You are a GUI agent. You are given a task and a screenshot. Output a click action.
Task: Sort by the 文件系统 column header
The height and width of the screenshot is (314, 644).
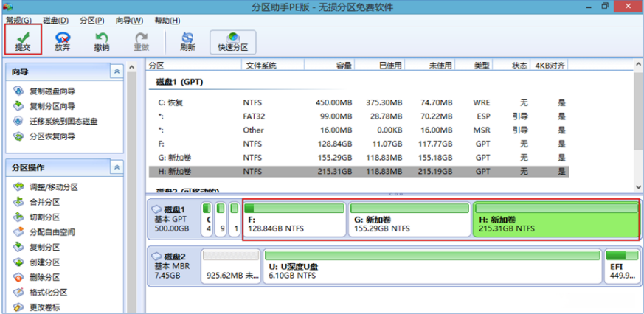pyautogui.click(x=273, y=66)
